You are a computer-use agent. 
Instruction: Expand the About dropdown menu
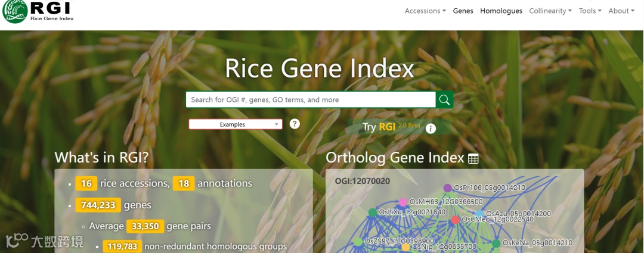click(621, 11)
